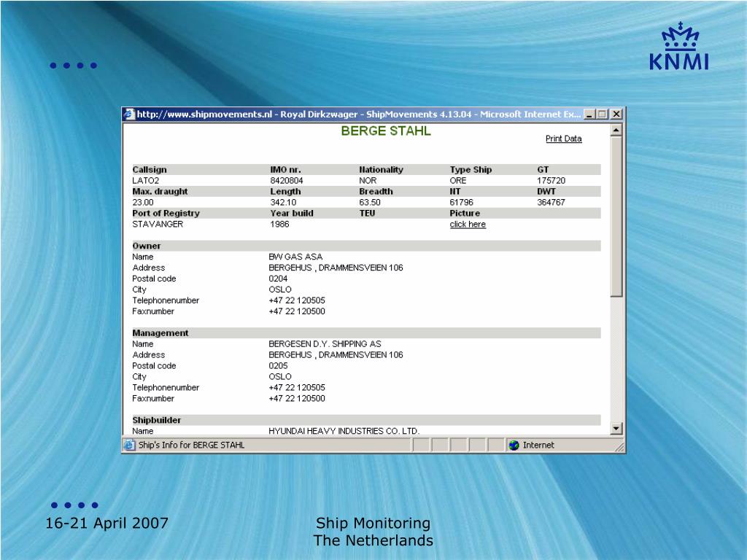This screenshot has width=747, height=560.
Task: Click owner's telephone number +47 22 120505
Action: pyautogui.click(x=297, y=301)
